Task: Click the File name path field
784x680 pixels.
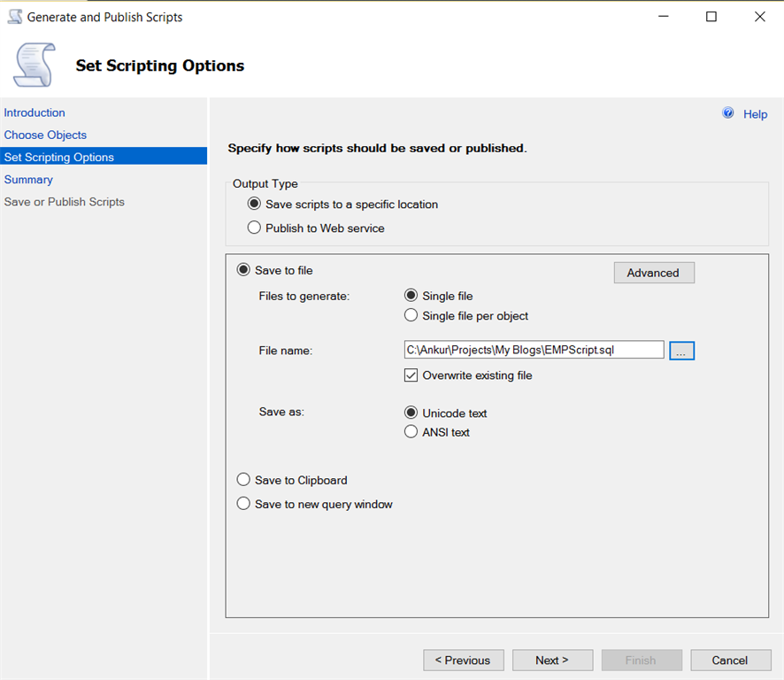Action: [533, 350]
